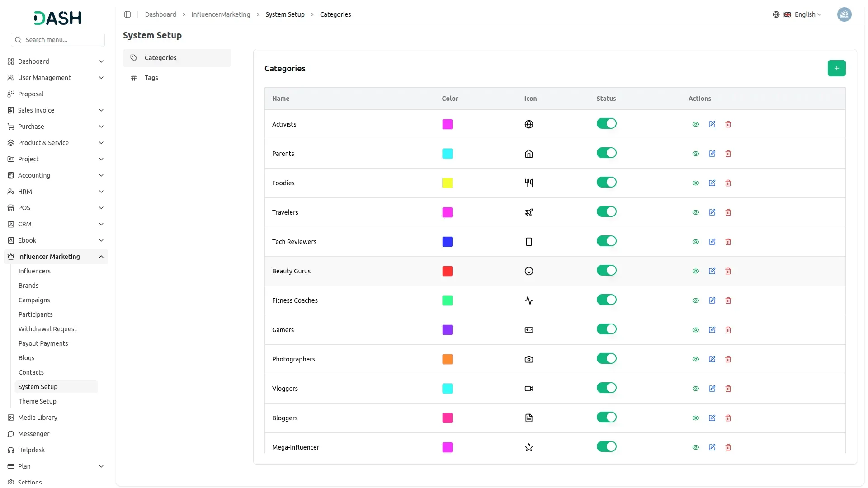Screen dimensions: 868x488
Task: View the Travelers category via eye icon
Action: click(695, 212)
